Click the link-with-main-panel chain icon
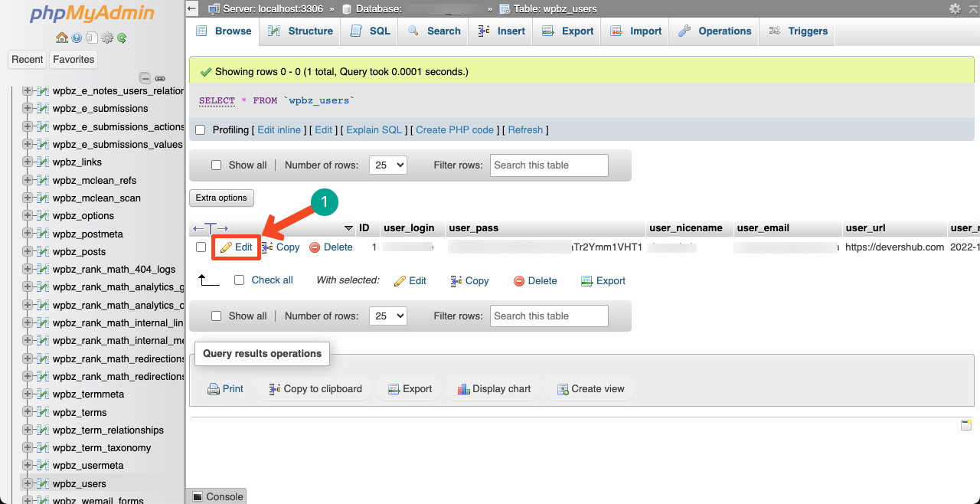The width and height of the screenshot is (980, 504). (x=160, y=78)
